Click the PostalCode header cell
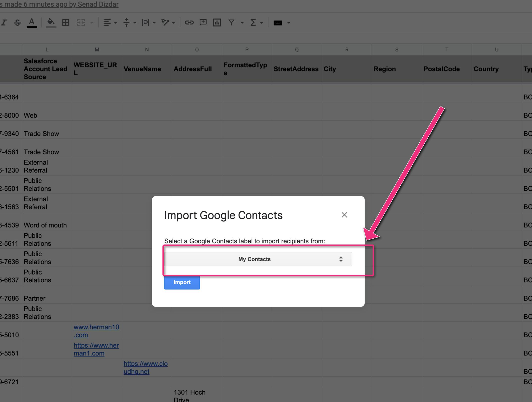Screen dimensions: 532x402 [447, 69]
